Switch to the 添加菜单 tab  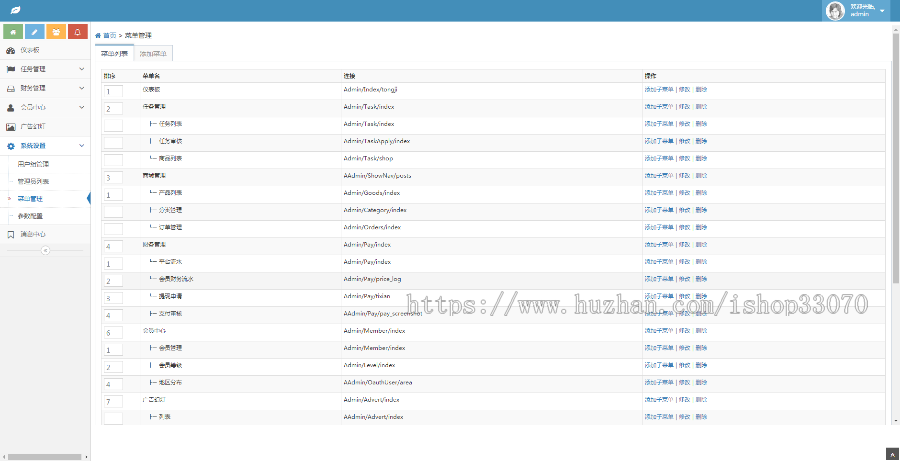point(153,53)
